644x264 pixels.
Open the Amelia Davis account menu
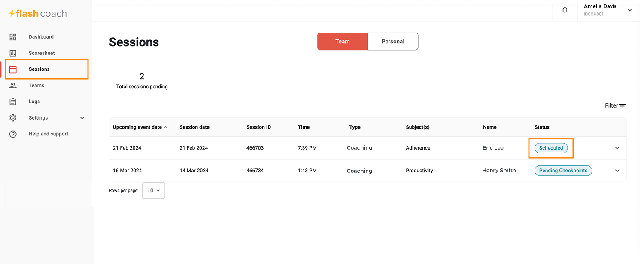[x=608, y=10]
